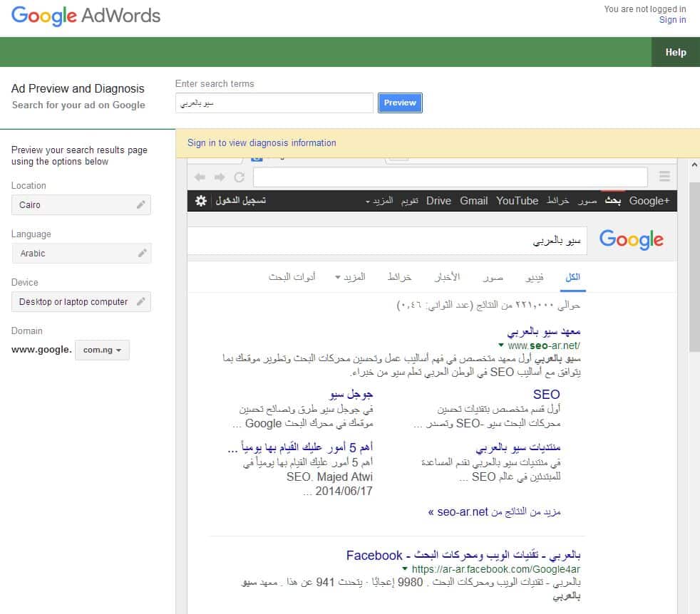This screenshot has width=700, height=614.
Task: Click green arrow beside Facebook result URL
Action: point(404,568)
